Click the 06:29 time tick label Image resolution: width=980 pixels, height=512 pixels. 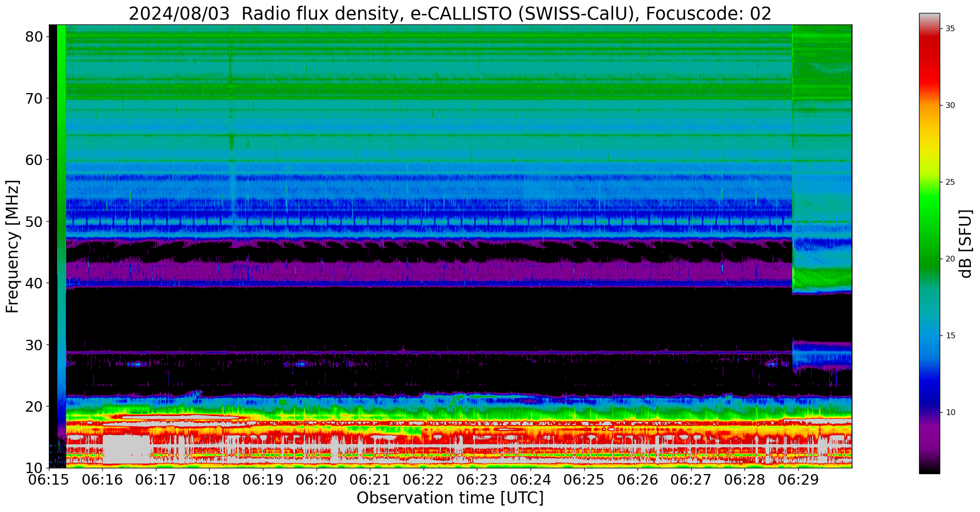[798, 479]
